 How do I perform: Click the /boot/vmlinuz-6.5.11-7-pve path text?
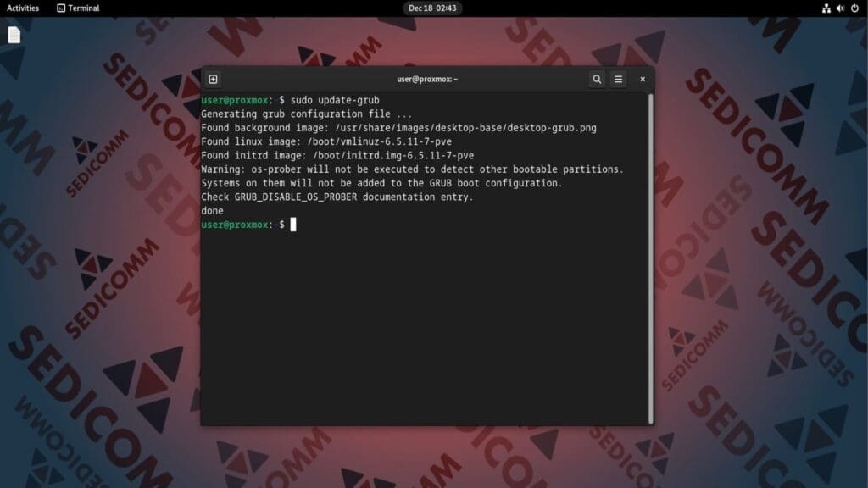(x=382, y=141)
